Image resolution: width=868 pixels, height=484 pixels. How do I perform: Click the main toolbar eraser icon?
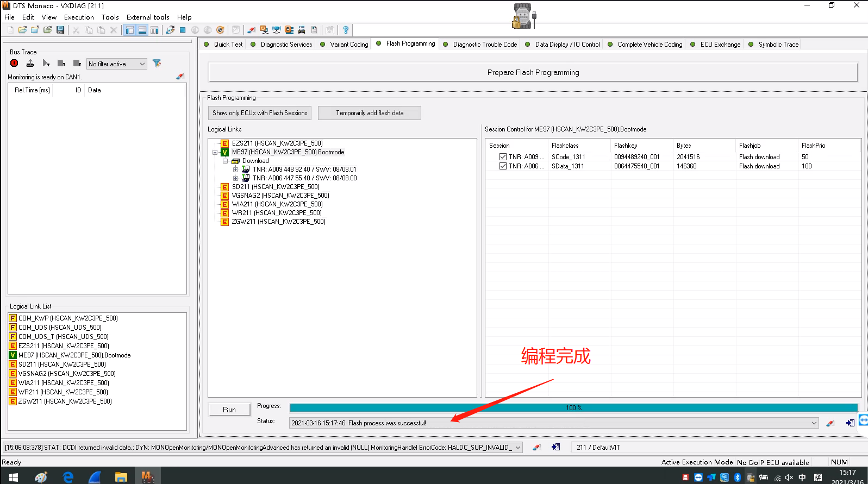[251, 30]
